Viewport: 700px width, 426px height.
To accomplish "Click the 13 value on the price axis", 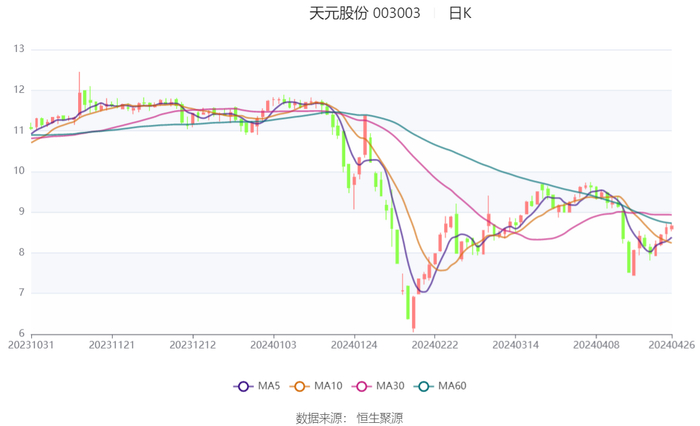I will click(x=19, y=48).
